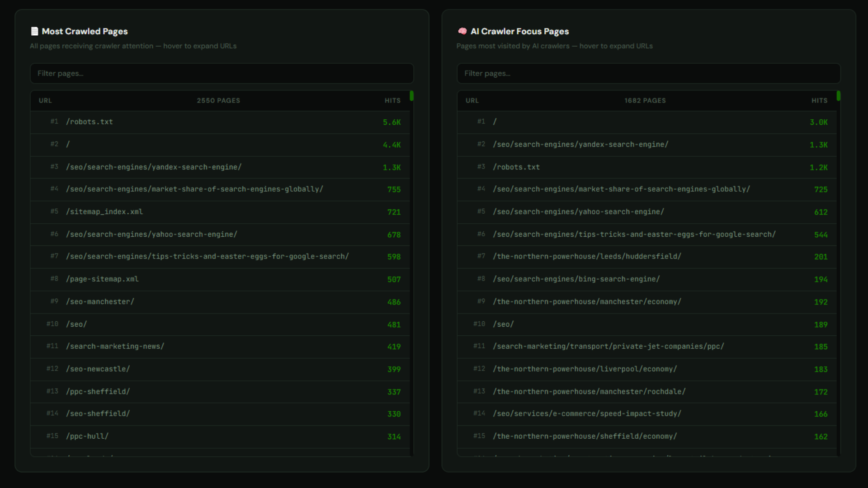Screen dimensions: 868x488
Task: Select the speed-impact-study row
Action: coord(647,414)
